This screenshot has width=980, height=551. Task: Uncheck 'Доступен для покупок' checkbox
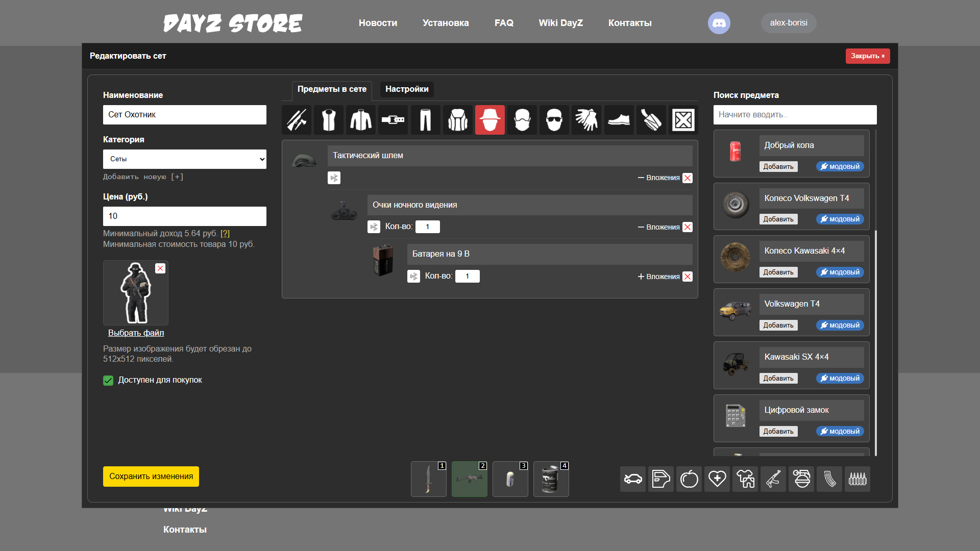click(108, 381)
